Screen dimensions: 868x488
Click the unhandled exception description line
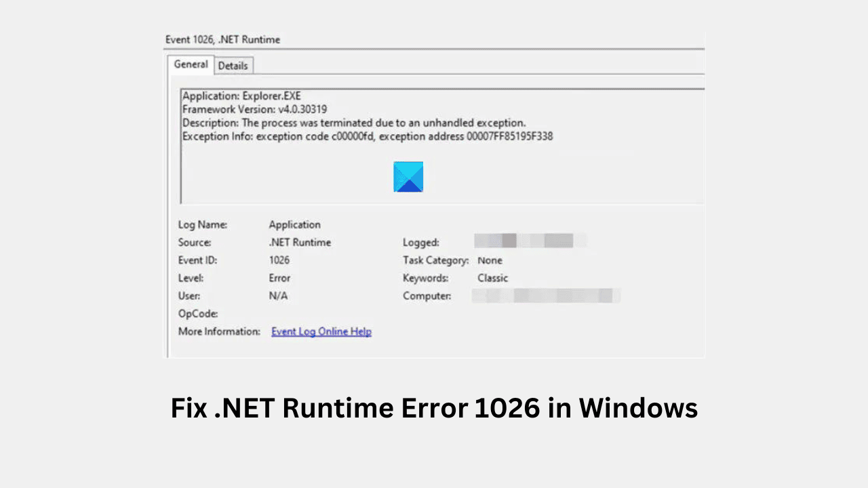pos(354,123)
